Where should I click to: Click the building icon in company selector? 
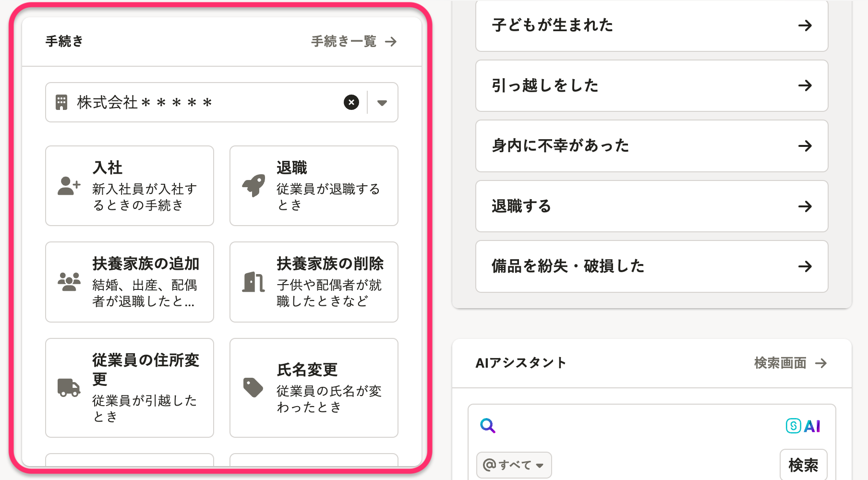pos(61,102)
